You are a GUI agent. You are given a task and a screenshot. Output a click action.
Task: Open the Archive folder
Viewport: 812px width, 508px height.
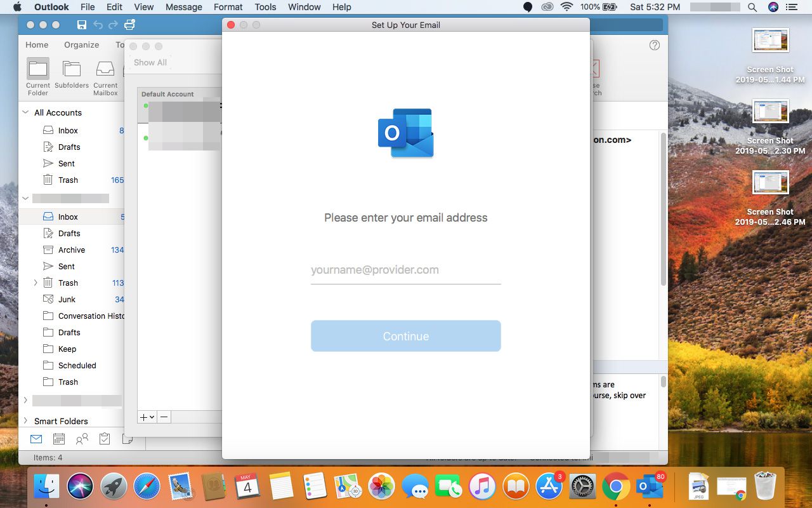click(x=72, y=250)
